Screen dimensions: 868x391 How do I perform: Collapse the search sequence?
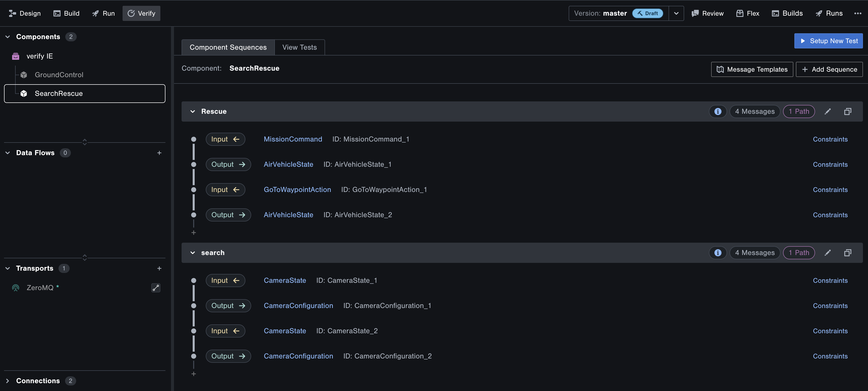192,253
